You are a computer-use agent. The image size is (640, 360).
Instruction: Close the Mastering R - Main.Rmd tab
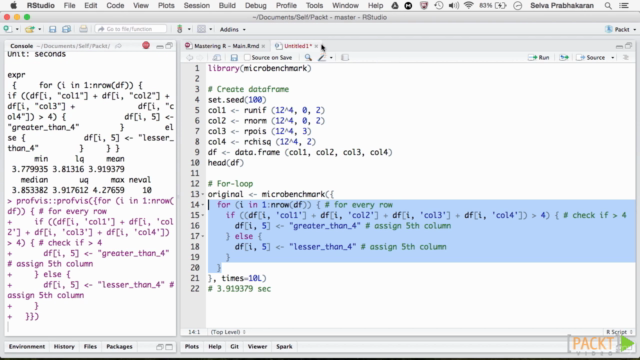click(x=263, y=46)
